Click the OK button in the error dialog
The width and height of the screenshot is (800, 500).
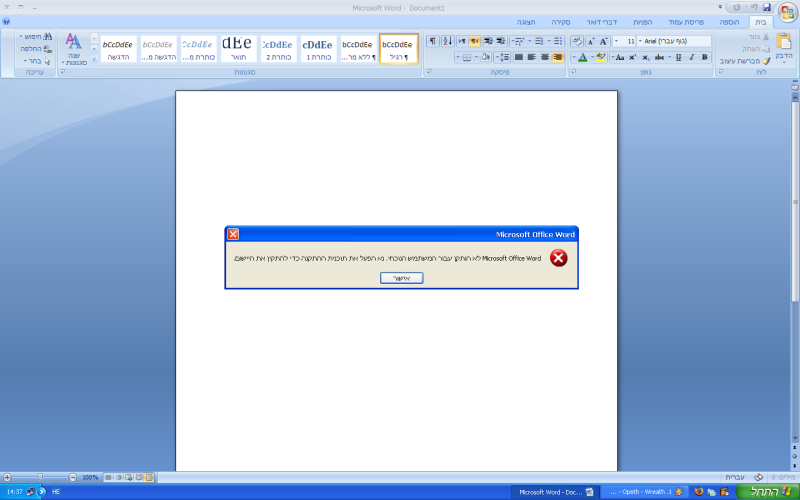coord(402,278)
